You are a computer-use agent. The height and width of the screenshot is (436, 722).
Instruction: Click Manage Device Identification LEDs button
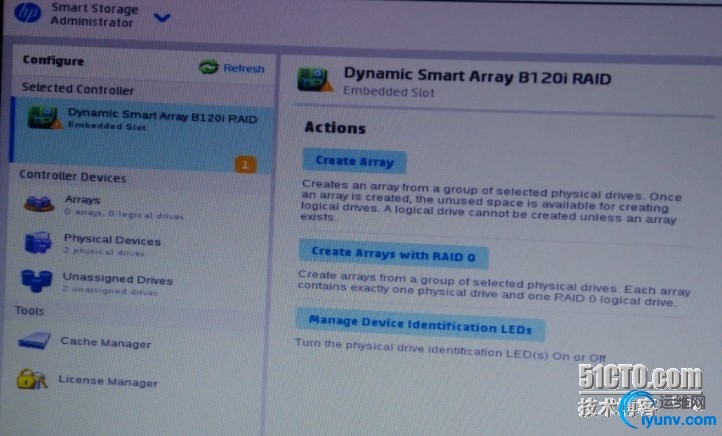coord(420,325)
